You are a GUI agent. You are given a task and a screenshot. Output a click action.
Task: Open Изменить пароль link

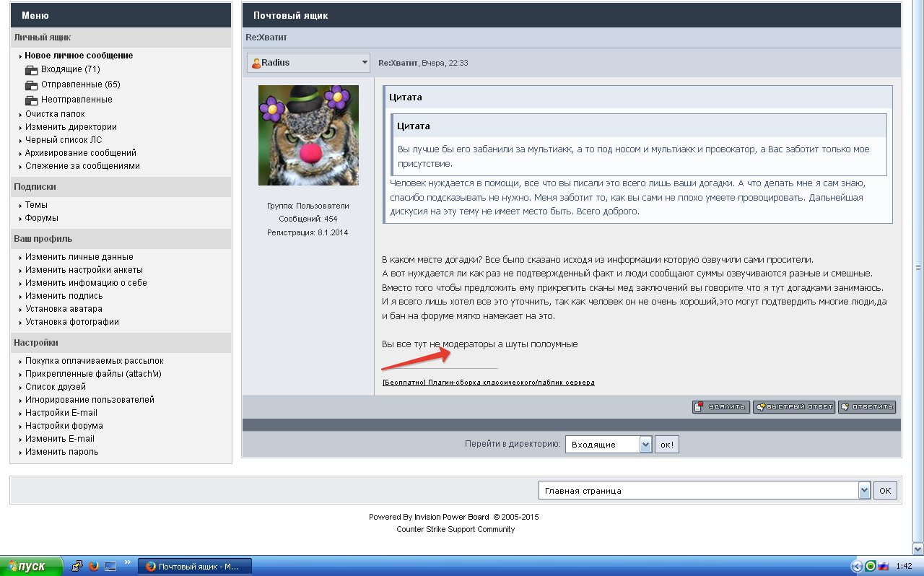tap(62, 452)
